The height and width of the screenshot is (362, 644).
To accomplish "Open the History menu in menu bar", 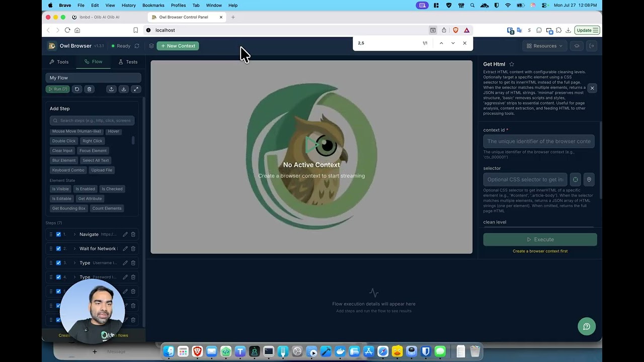I will 129,5.
